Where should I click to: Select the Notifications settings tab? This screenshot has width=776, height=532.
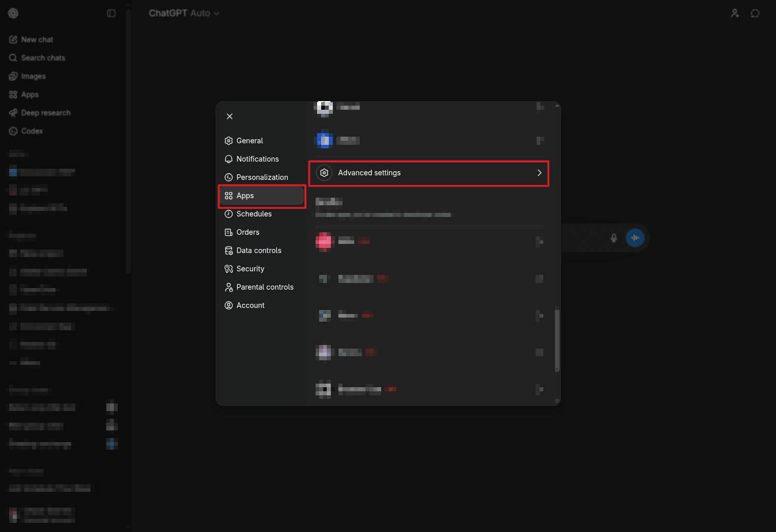coord(257,159)
